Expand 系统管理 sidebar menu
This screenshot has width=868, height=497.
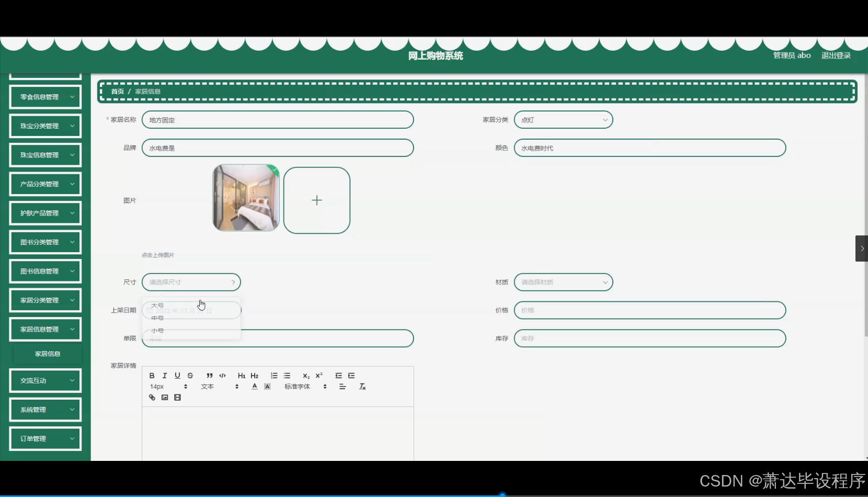(45, 410)
